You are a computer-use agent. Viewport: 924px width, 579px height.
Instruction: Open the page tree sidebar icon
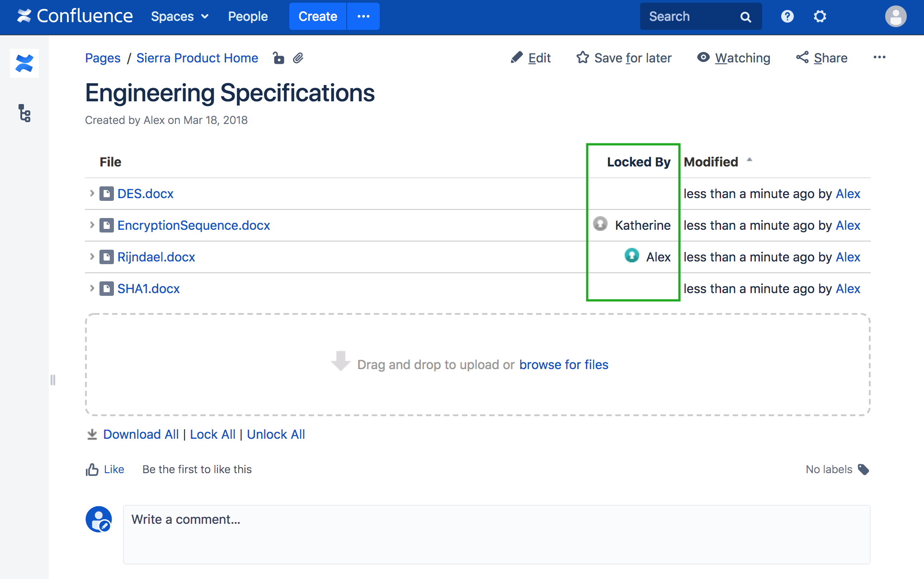[24, 113]
